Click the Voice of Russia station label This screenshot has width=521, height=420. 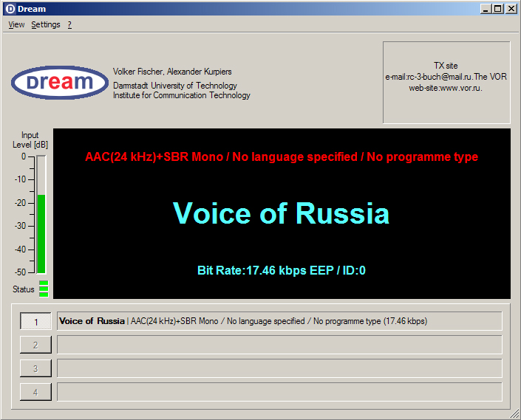[x=281, y=213]
